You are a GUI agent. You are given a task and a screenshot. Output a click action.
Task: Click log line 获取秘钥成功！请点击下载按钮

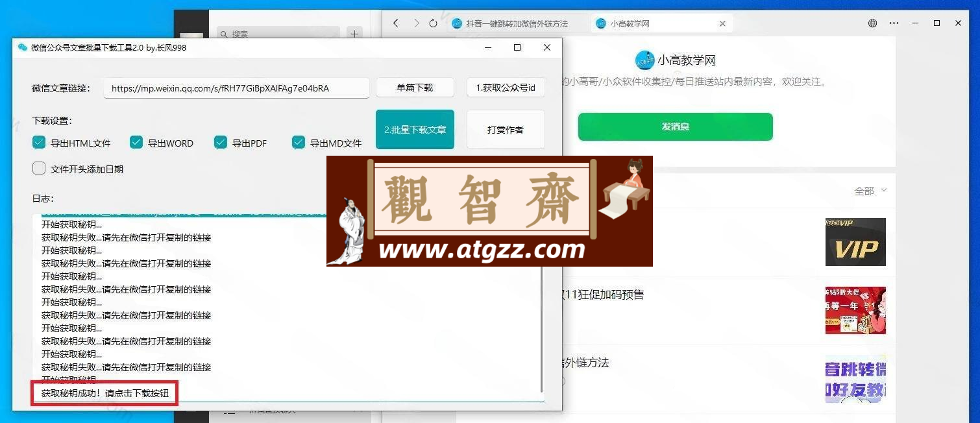click(105, 393)
